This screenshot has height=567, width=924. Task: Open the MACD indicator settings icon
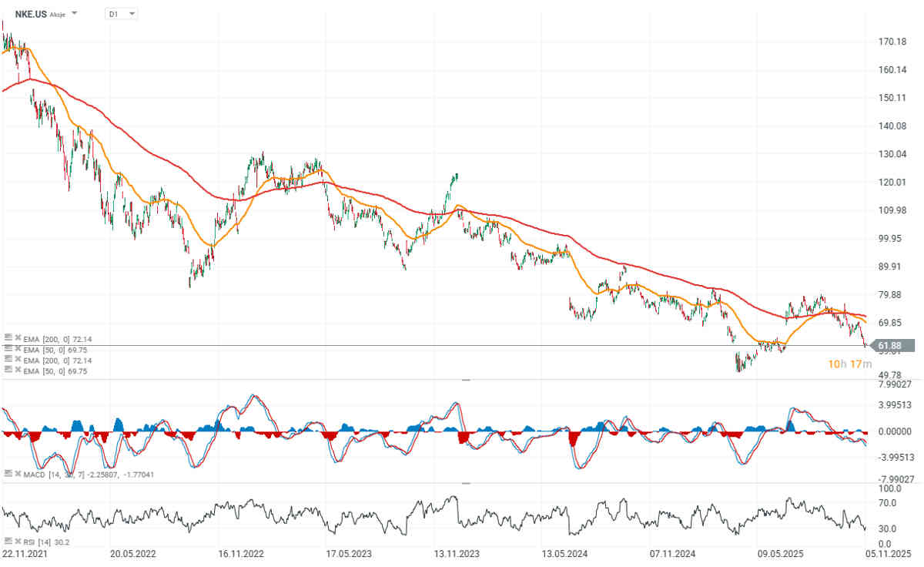click(8, 474)
